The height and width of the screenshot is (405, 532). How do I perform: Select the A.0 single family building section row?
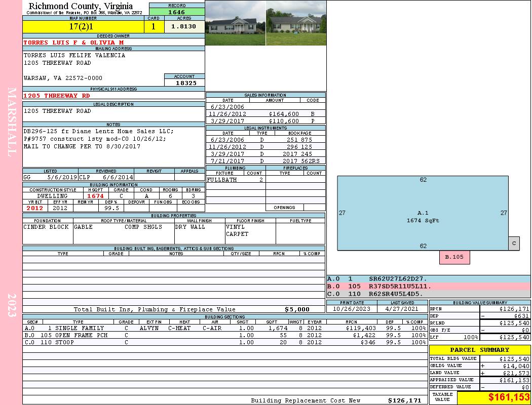pyautogui.click(x=225, y=328)
